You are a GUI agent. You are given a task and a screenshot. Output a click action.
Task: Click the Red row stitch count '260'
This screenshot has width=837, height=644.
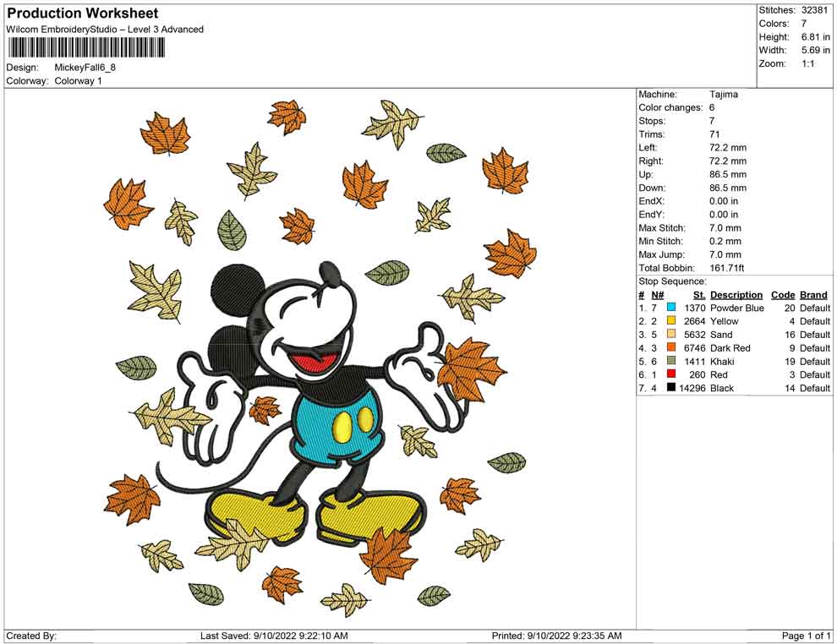tap(697, 374)
